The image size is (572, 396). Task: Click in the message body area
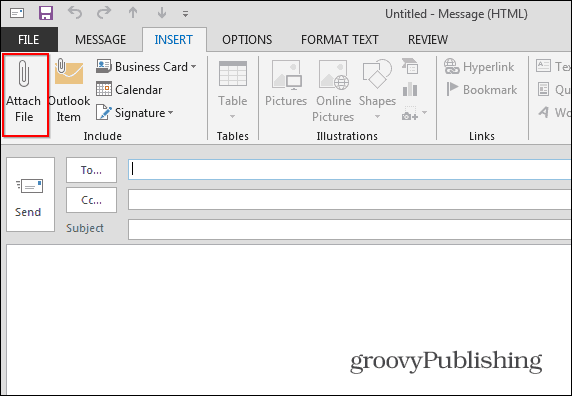coord(288,319)
